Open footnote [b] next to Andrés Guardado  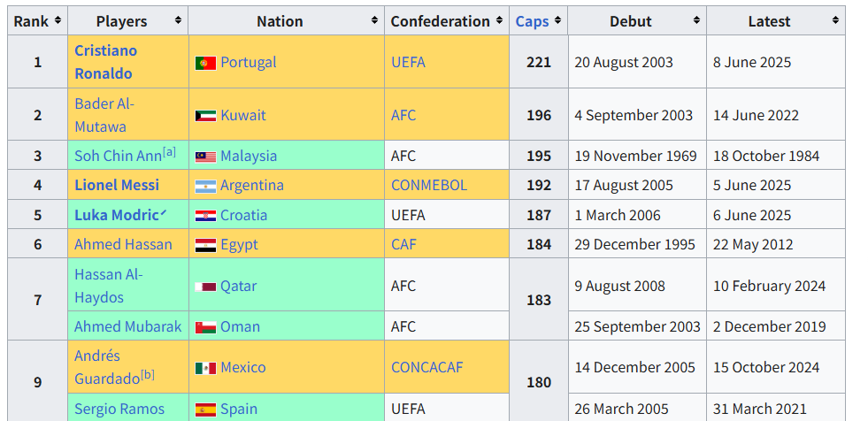click(147, 374)
